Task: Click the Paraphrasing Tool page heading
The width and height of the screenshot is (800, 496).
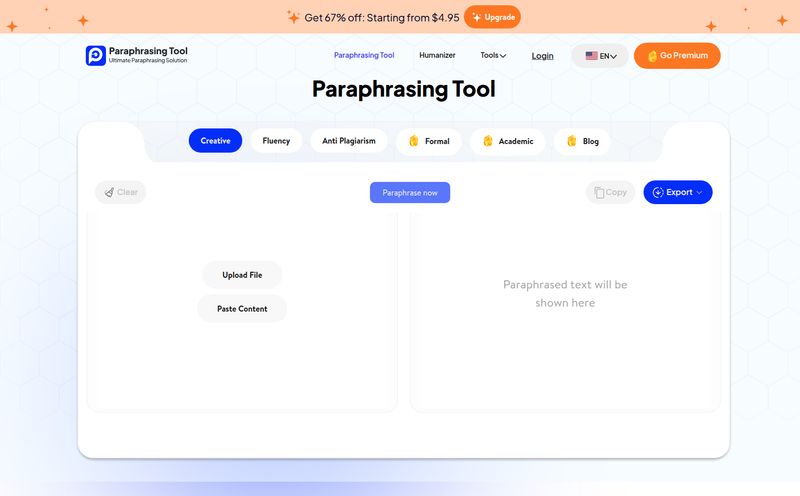Action: click(404, 89)
